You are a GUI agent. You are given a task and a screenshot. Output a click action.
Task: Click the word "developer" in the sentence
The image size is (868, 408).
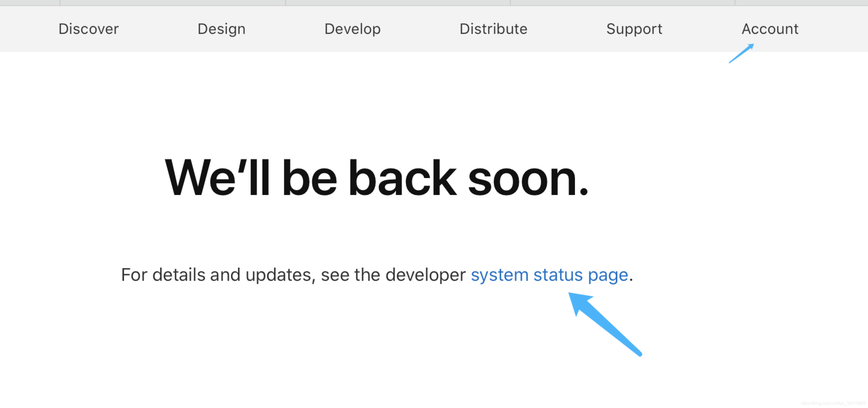click(425, 275)
